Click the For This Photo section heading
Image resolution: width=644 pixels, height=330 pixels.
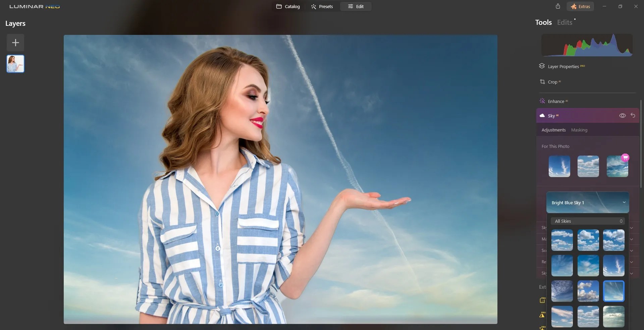555,146
